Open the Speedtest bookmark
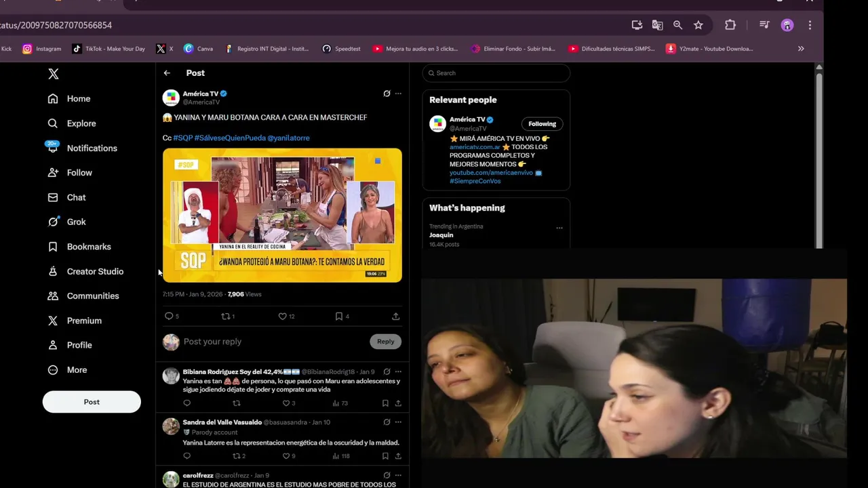Viewport: 868px width, 488px height. click(341, 49)
